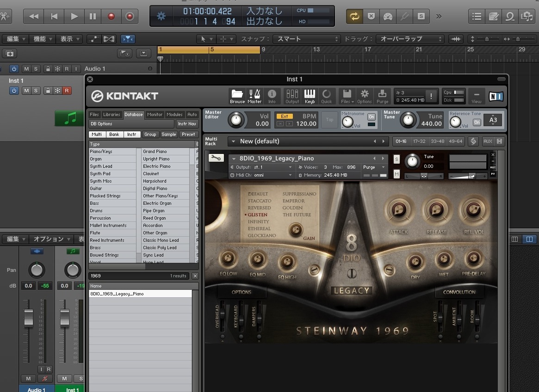Open the 8DIO instrument wrench edit mode
Image resolution: width=539 pixels, height=392 pixels.
point(216,158)
